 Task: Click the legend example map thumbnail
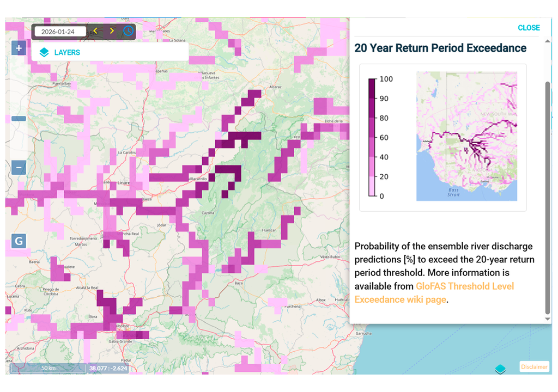466,136
